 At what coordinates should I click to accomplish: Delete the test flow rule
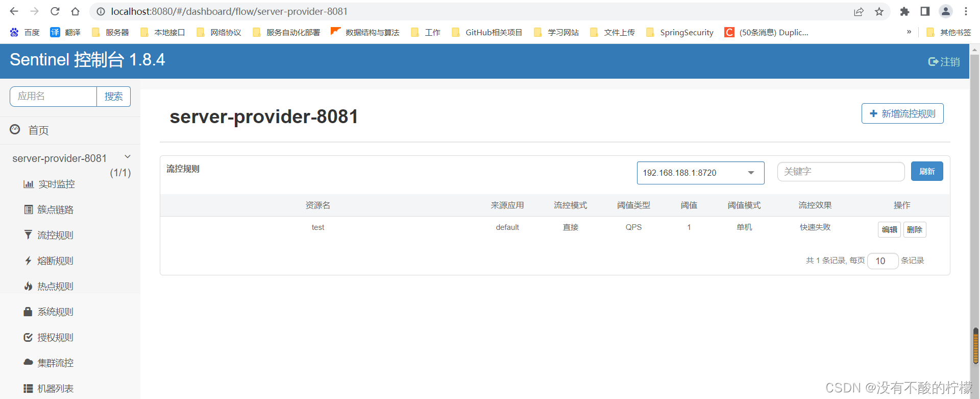[x=915, y=229]
